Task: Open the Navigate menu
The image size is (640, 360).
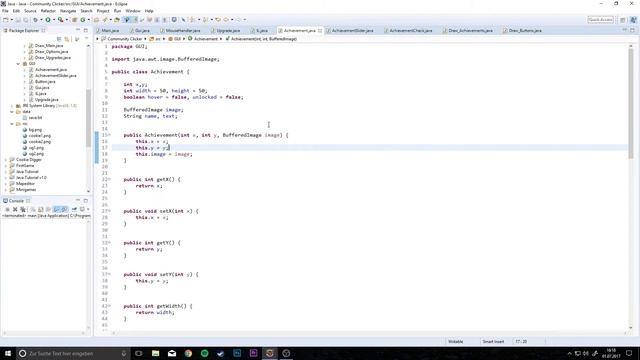Action: tap(68, 11)
